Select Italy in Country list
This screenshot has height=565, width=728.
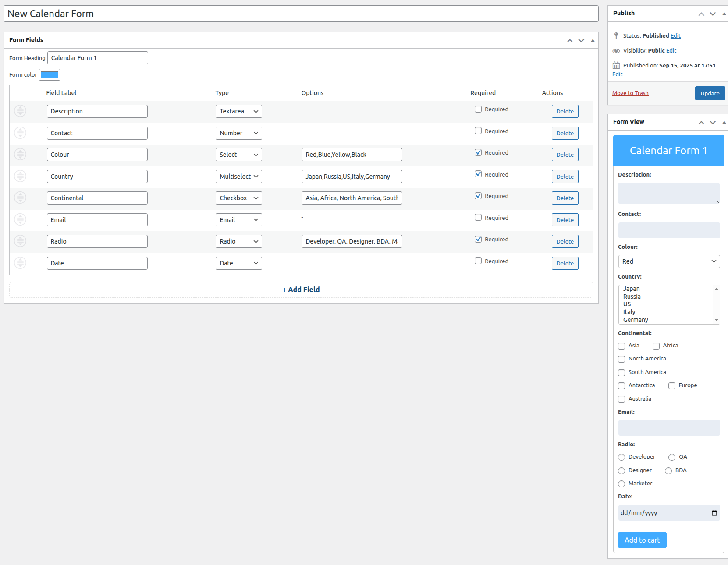[629, 312]
